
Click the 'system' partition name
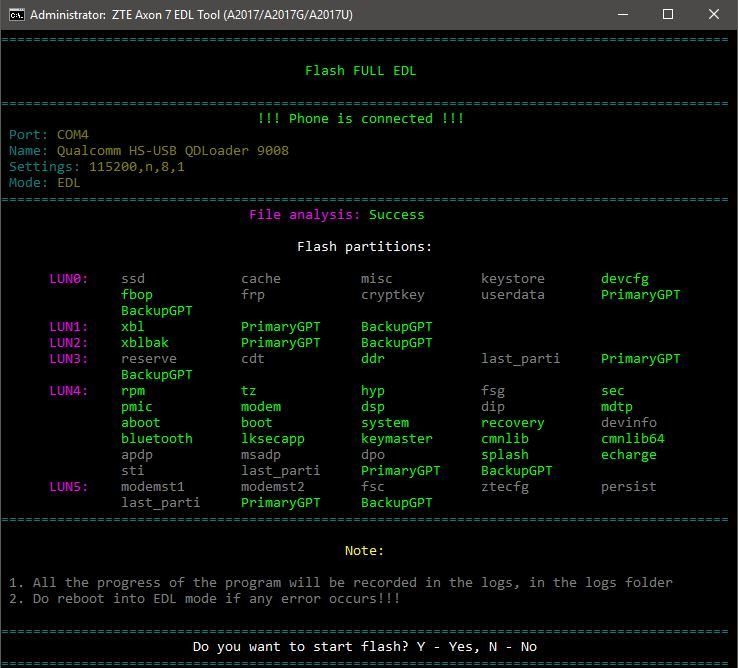pyautogui.click(x=385, y=423)
